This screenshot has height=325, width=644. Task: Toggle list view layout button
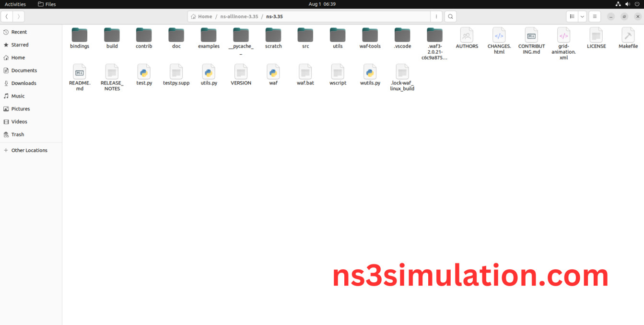click(x=572, y=16)
